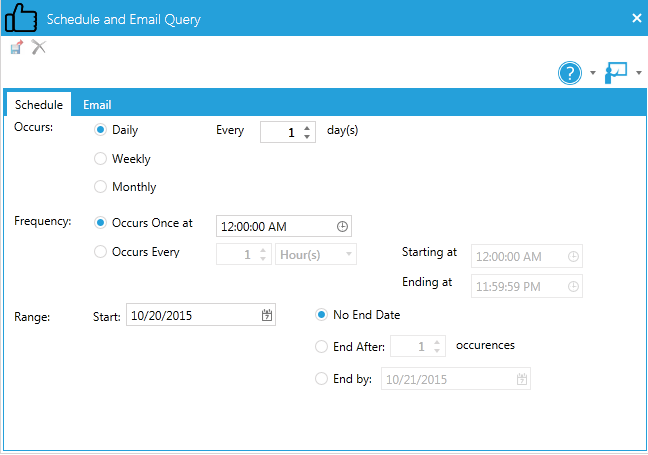Screen dimensions: 648x455
Task: Increase the Every day(s) value
Action: click(x=307, y=128)
